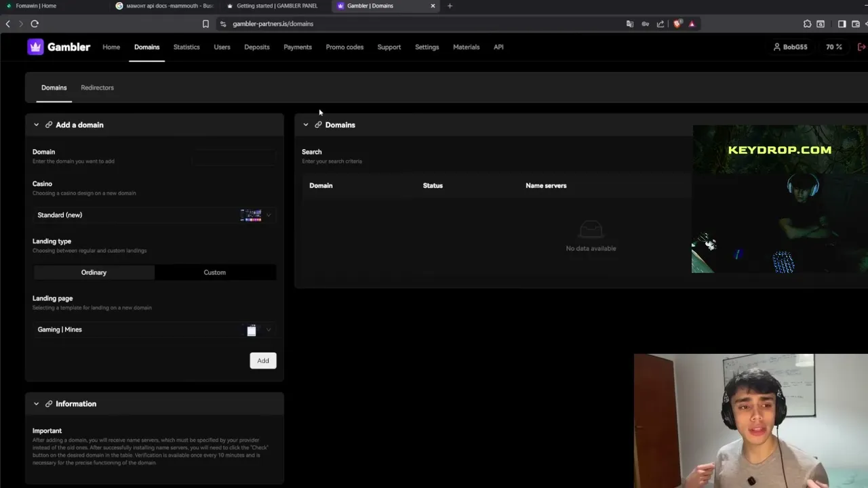868x488 pixels.
Task: Click the Domains item in the top menu
Action: click(x=146, y=47)
